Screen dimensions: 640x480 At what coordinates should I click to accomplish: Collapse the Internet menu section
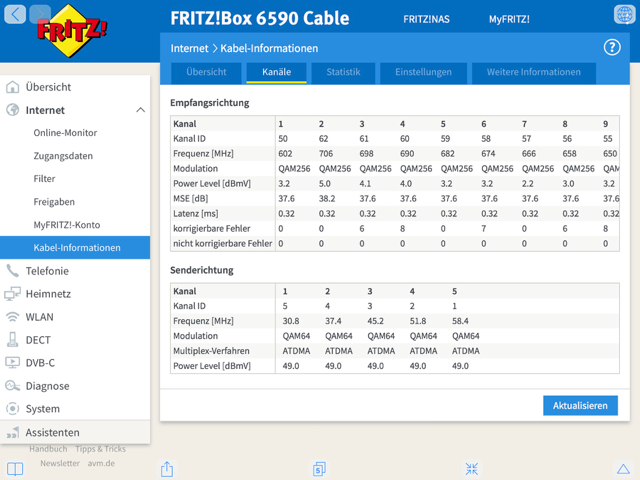pos(140,110)
